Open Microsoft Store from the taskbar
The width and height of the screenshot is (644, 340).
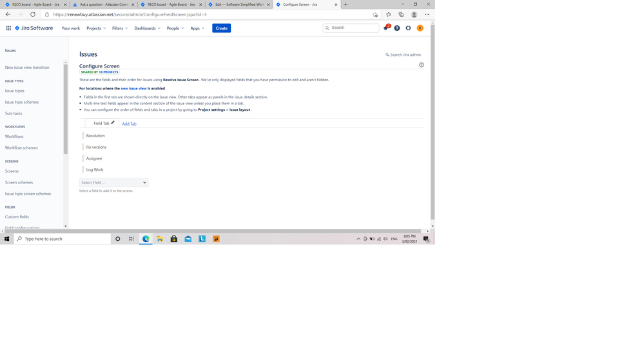coord(174,239)
